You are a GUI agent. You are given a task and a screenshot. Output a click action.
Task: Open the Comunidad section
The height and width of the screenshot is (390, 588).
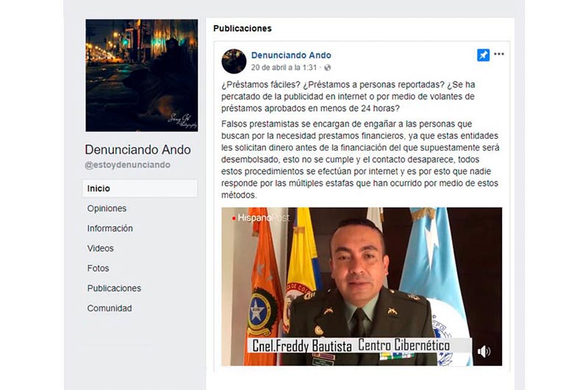(x=110, y=308)
